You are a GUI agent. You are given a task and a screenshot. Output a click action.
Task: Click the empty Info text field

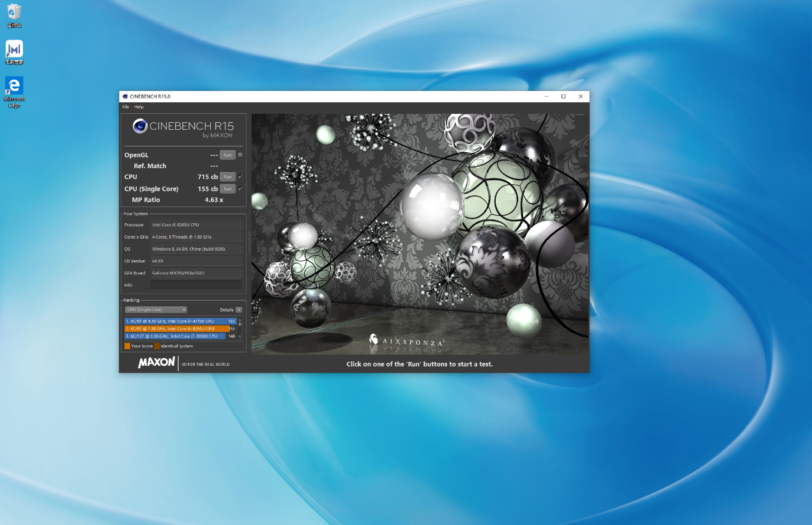pyautogui.click(x=196, y=285)
